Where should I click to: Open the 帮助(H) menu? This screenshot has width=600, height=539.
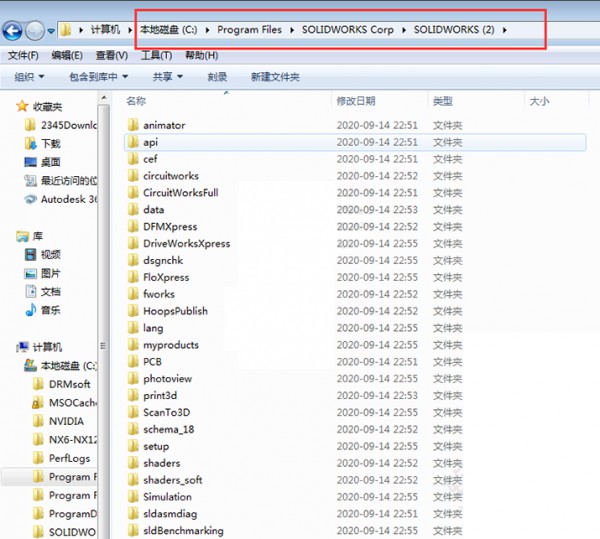[202, 55]
